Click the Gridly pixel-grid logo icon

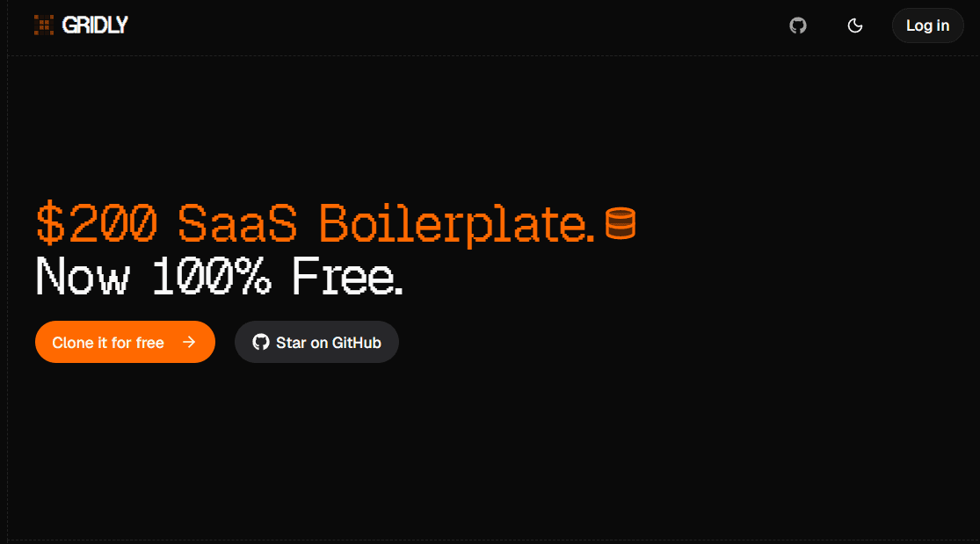pyautogui.click(x=44, y=25)
